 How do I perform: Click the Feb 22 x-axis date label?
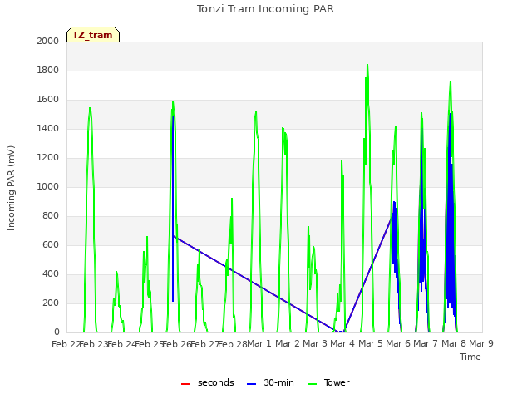coord(66,344)
